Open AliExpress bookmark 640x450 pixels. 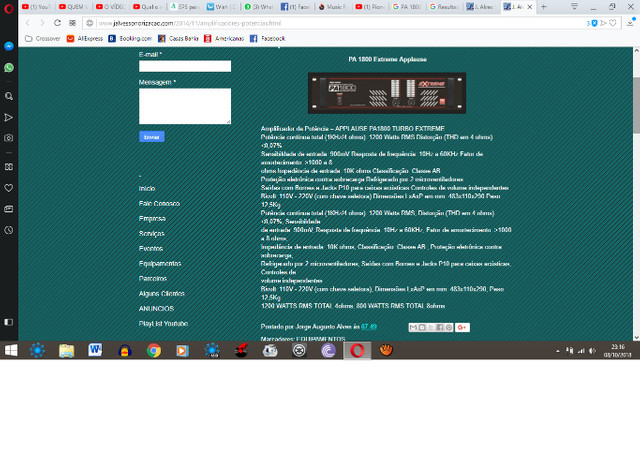[84, 38]
